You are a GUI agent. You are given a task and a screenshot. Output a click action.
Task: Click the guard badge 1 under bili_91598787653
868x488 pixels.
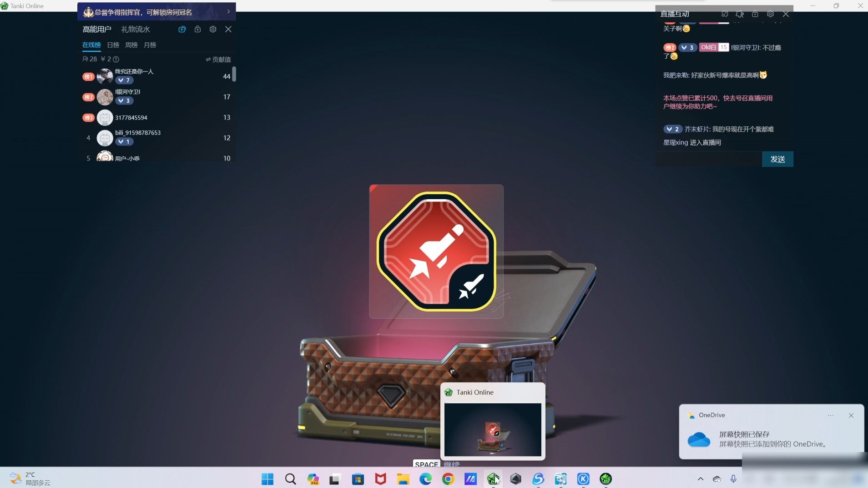click(124, 141)
